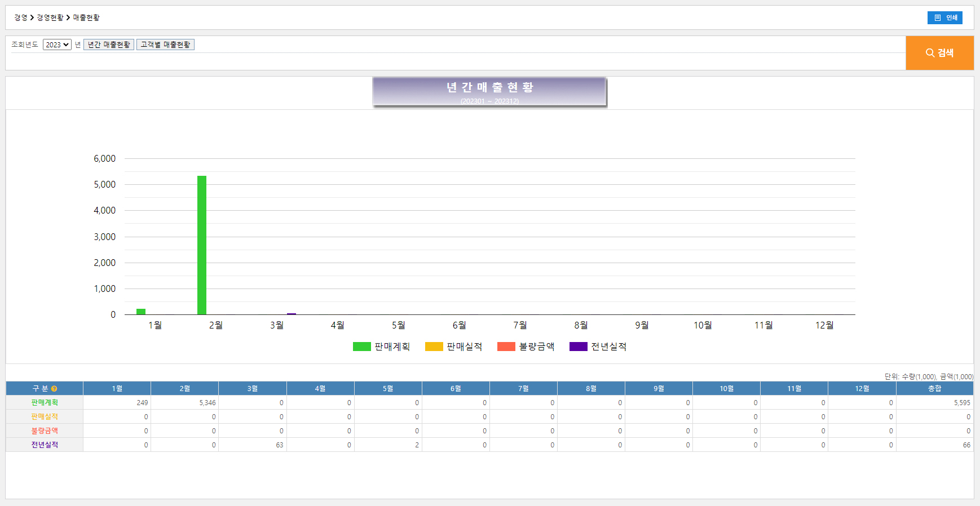Toggle the red 불량금액 legend marker
The image size is (980, 506).
coord(506,347)
